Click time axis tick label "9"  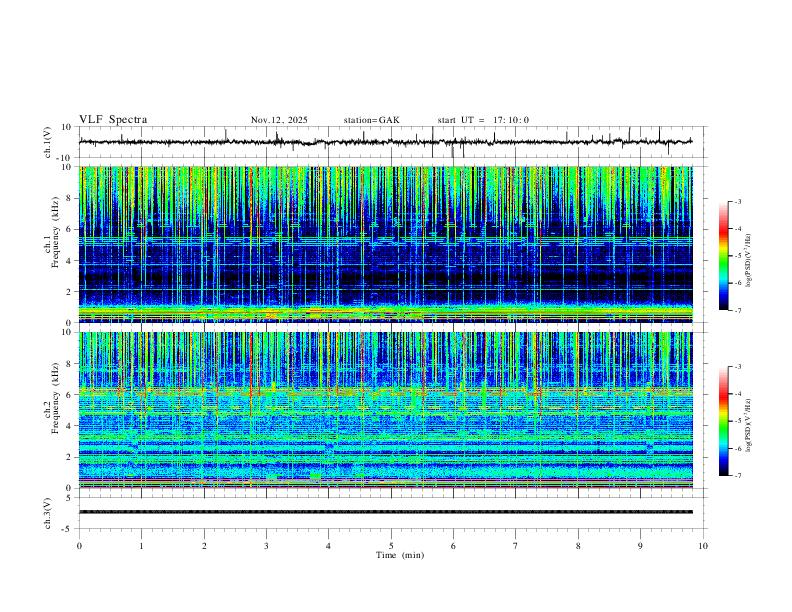640,546
